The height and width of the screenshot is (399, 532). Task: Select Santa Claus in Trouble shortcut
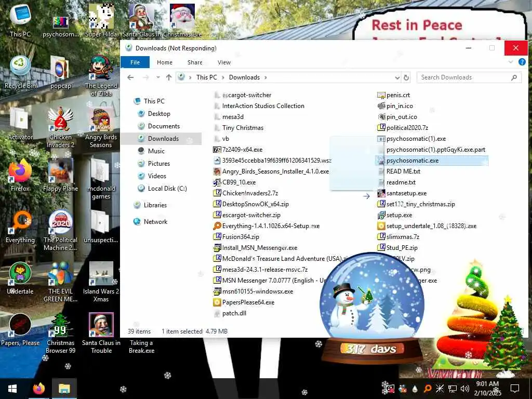pyautogui.click(x=101, y=333)
